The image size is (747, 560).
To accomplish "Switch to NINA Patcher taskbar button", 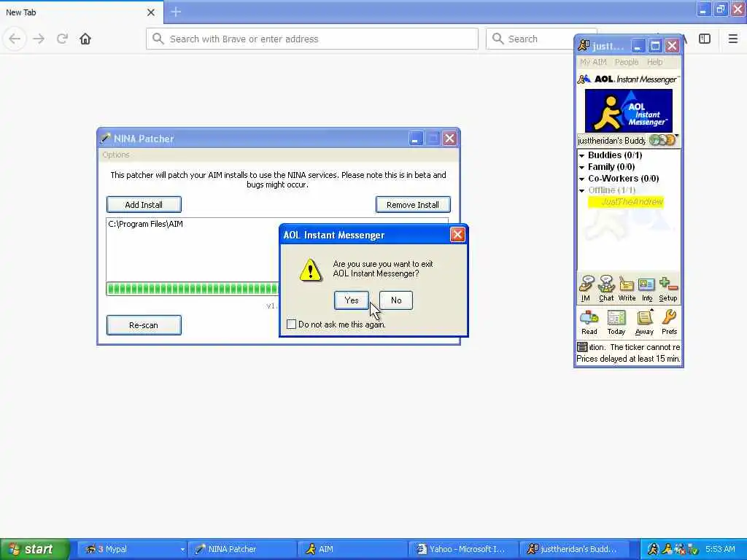I will coord(242,549).
